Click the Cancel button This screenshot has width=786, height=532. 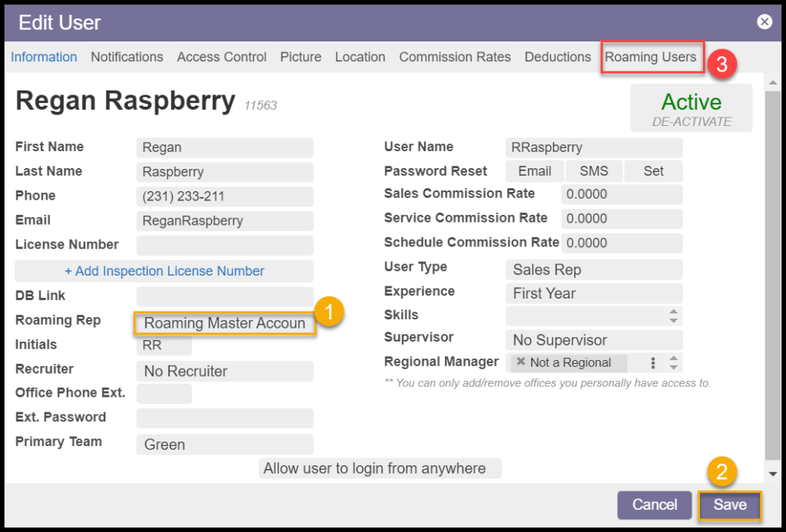[655, 505]
